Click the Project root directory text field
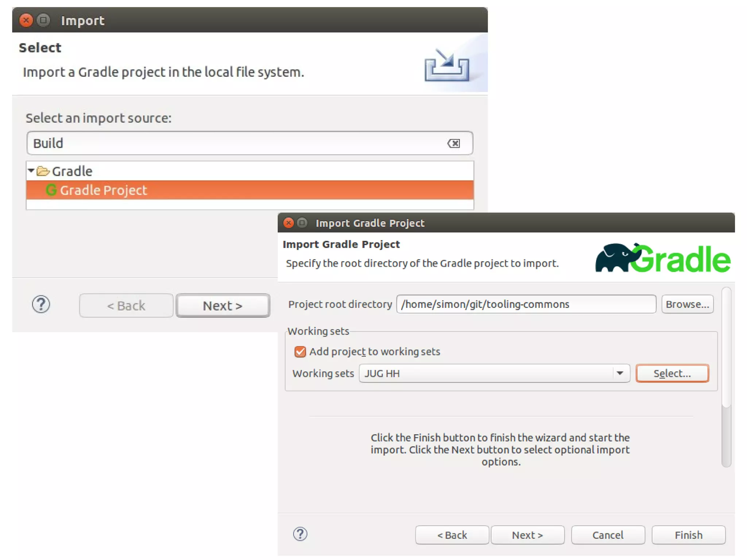747x560 pixels. (526, 304)
